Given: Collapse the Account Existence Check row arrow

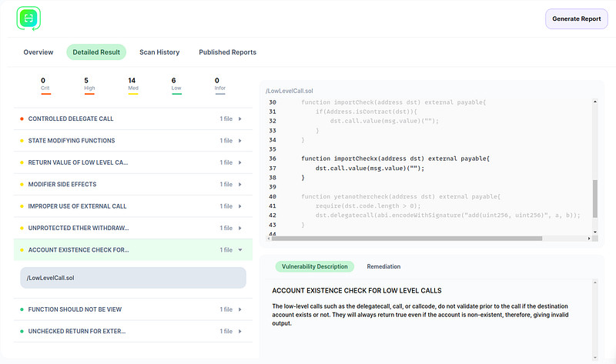Looking at the screenshot, I should [239, 250].
